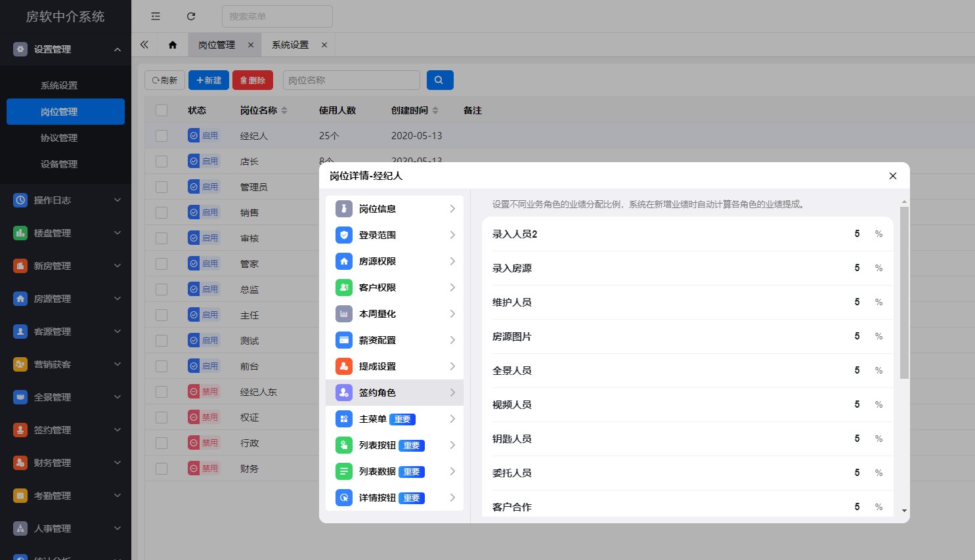Click the 签约角色 purple icon

click(x=344, y=393)
